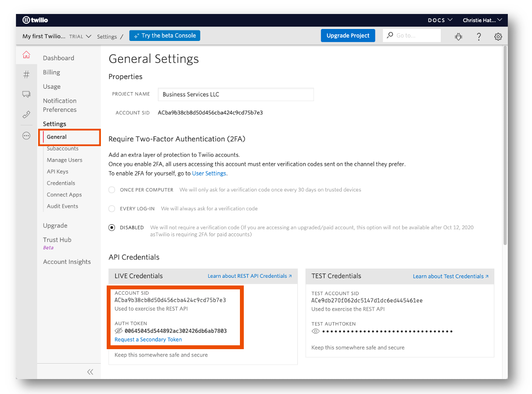This screenshot has height=394, width=532.
Task: Select the Disabled 2FA option
Action: (112, 228)
